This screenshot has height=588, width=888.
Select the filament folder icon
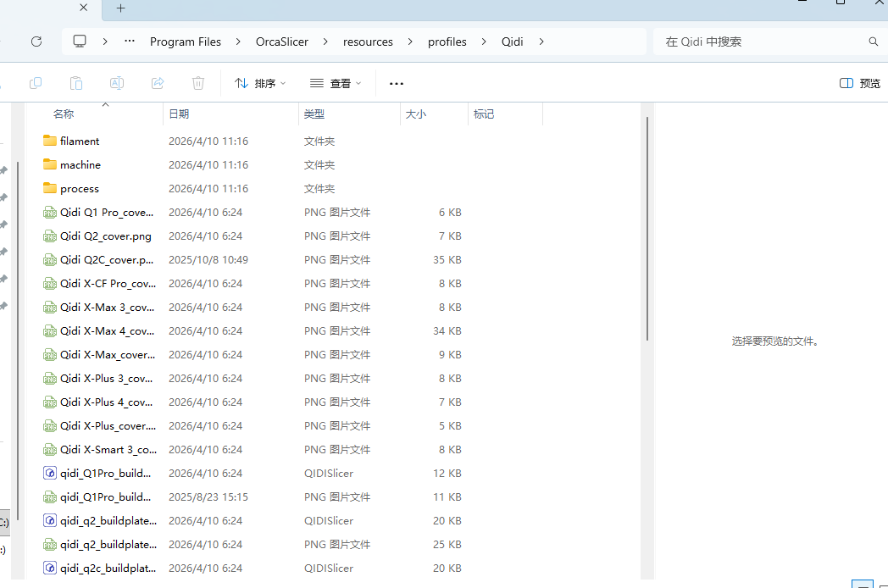pos(50,141)
